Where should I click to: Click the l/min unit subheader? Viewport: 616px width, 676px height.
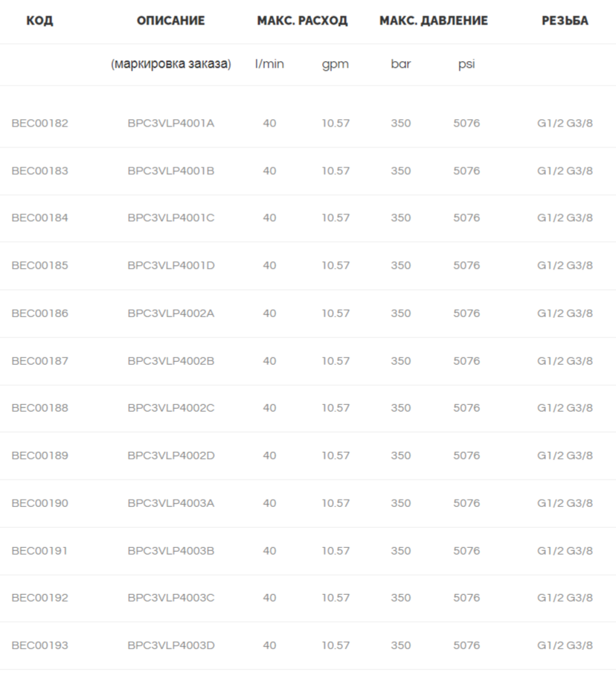click(x=269, y=64)
